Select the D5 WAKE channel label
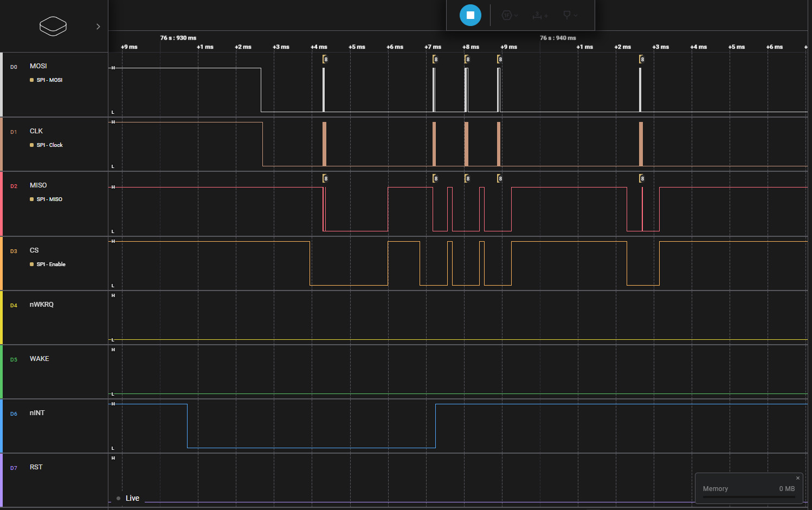The height and width of the screenshot is (510, 812). 39,359
